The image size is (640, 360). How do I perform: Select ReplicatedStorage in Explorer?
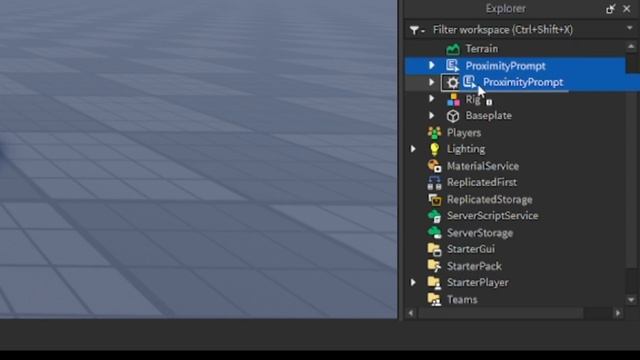[x=489, y=200]
